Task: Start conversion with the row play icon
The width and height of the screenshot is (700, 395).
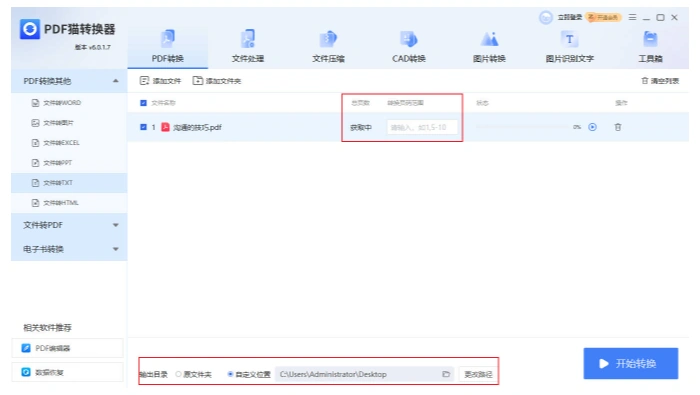Action: pyautogui.click(x=592, y=127)
